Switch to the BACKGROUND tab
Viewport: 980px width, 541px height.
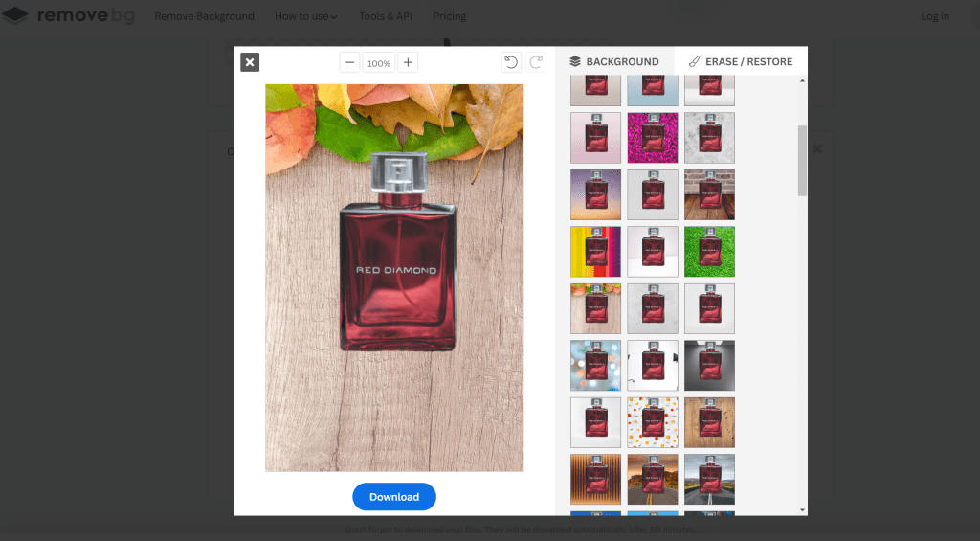614,61
